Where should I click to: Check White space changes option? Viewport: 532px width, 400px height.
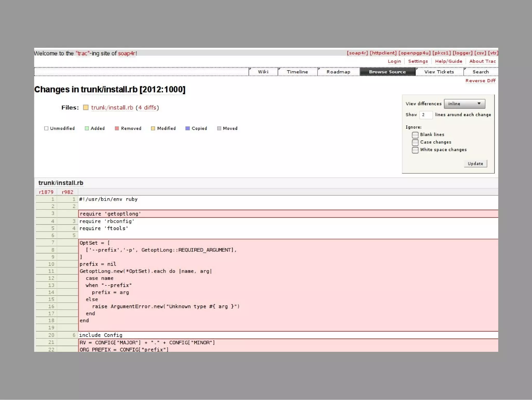pos(415,150)
